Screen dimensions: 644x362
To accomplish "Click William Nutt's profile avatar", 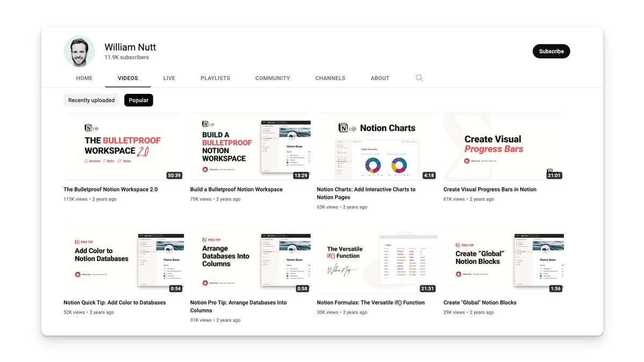I will (x=79, y=51).
